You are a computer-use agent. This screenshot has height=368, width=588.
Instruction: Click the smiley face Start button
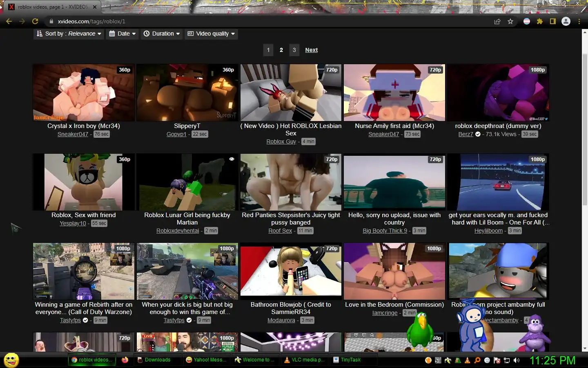tap(11, 360)
